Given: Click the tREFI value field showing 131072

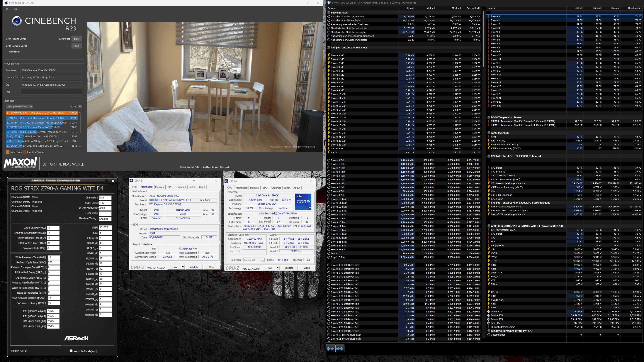Looking at the screenshot, I should [105, 228].
